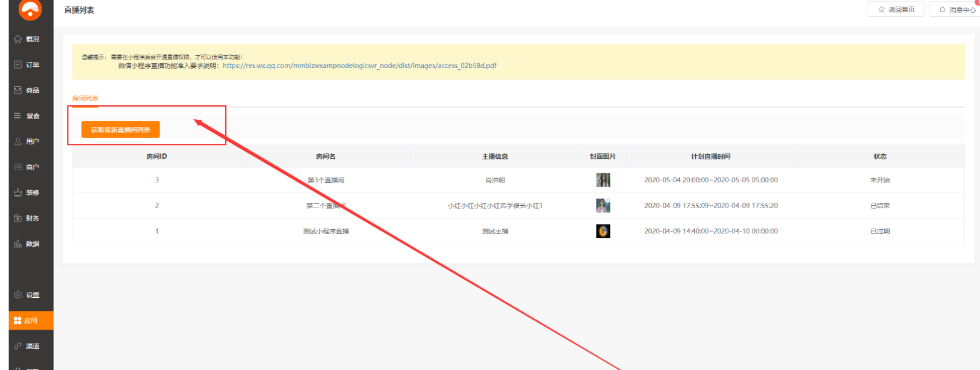
Task: Go to 用户 users via sidebar icon
Action: click(18, 141)
